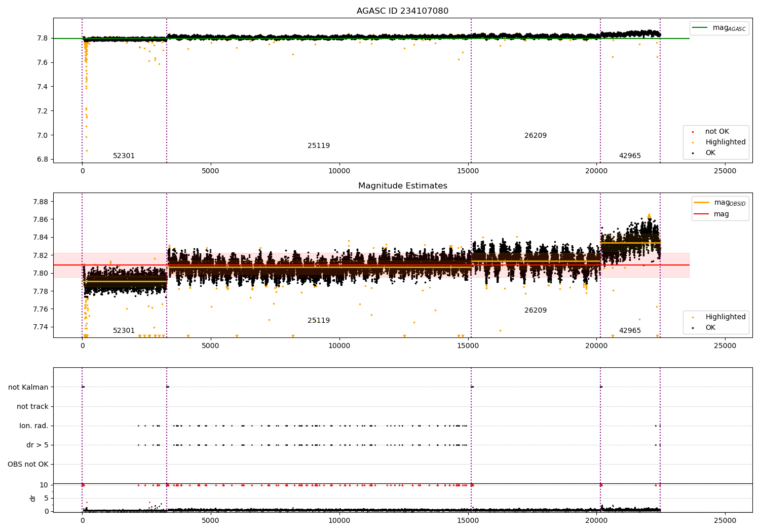Click obsid label 42965 in Magnitude Estimates plot
The image size is (760, 532).
[630, 331]
